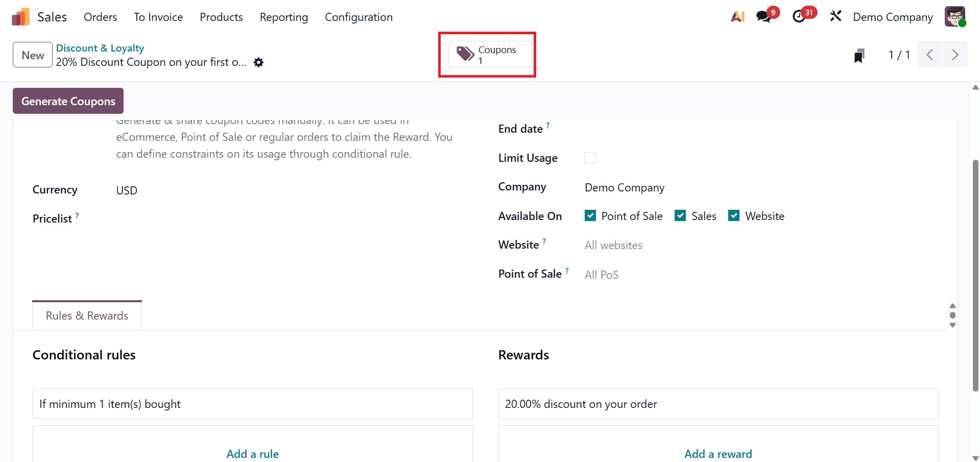Image resolution: width=980 pixels, height=462 pixels.
Task: Enable the Limit Usage checkbox
Action: [590, 158]
